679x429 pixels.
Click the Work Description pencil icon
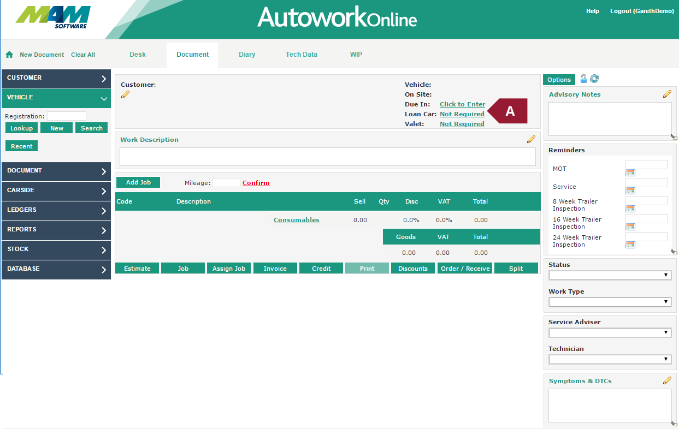tap(531, 140)
